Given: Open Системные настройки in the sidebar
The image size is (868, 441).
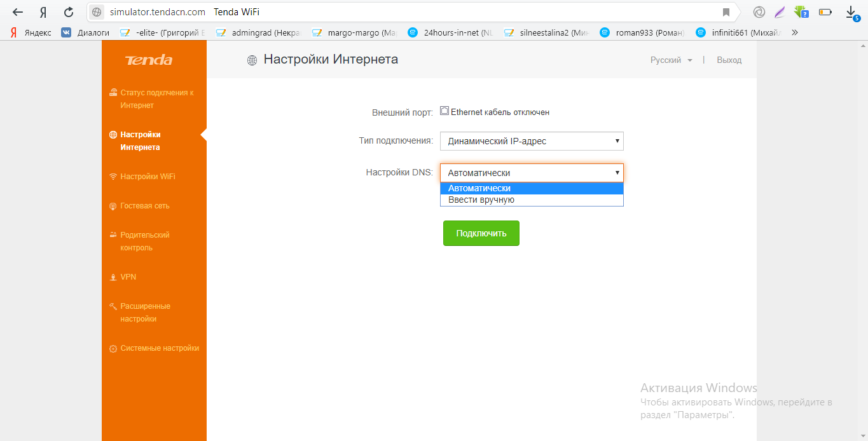Looking at the screenshot, I should [160, 348].
